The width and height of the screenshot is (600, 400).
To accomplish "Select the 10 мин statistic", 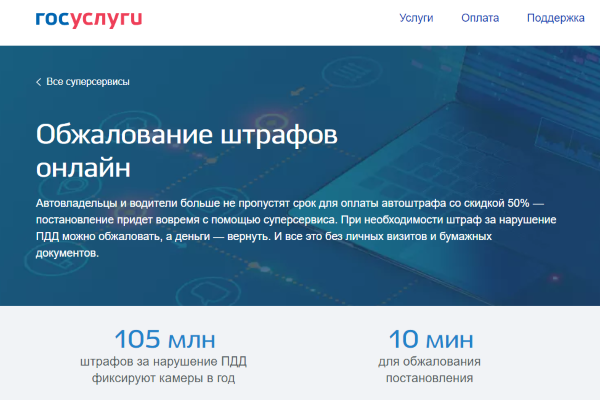I will pyautogui.click(x=430, y=338).
